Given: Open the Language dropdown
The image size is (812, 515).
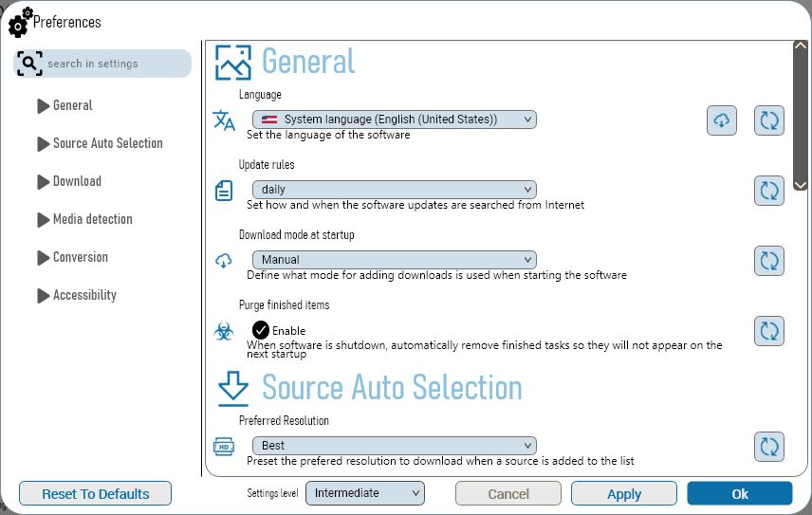Looking at the screenshot, I should tap(394, 120).
